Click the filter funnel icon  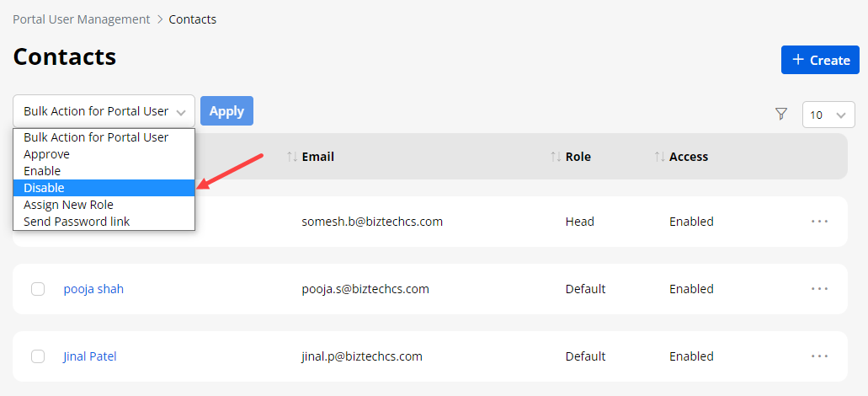(781, 114)
